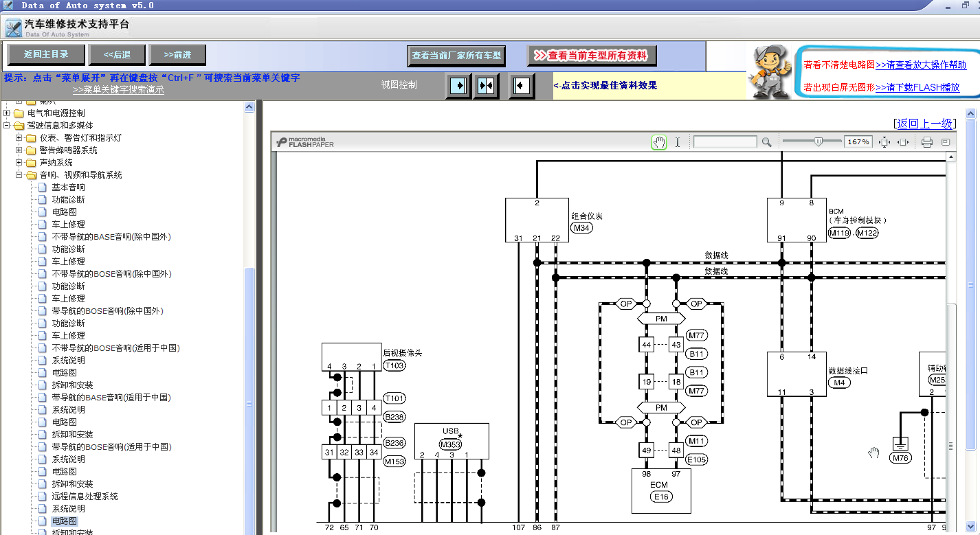Click the fit width icon
This screenshot has height=535, width=980.
[x=903, y=142]
